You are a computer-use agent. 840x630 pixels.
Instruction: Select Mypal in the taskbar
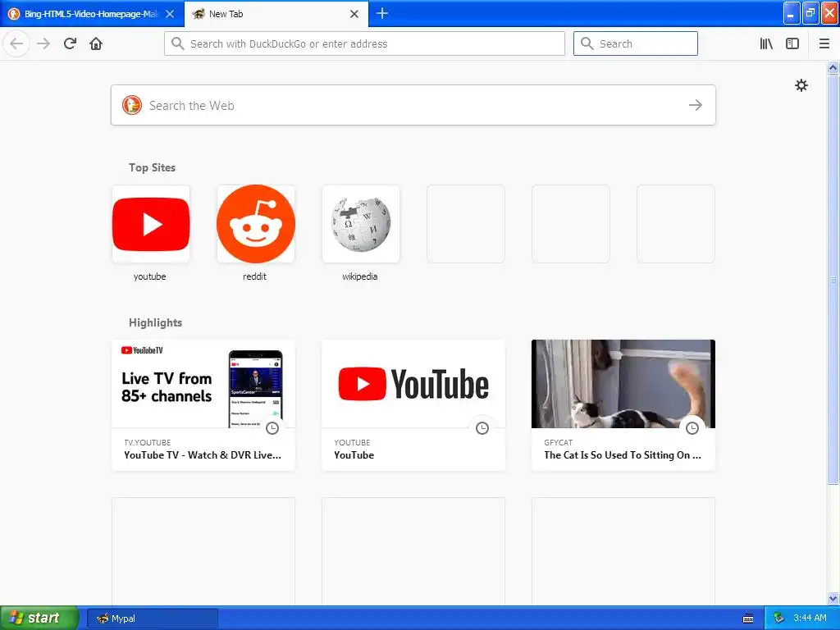pyautogui.click(x=152, y=619)
